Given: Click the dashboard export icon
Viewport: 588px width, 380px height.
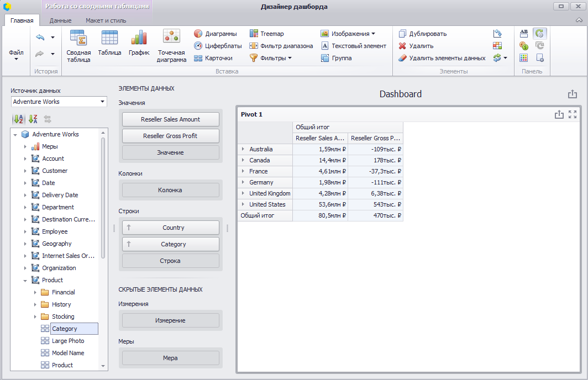Looking at the screenshot, I should point(573,94).
